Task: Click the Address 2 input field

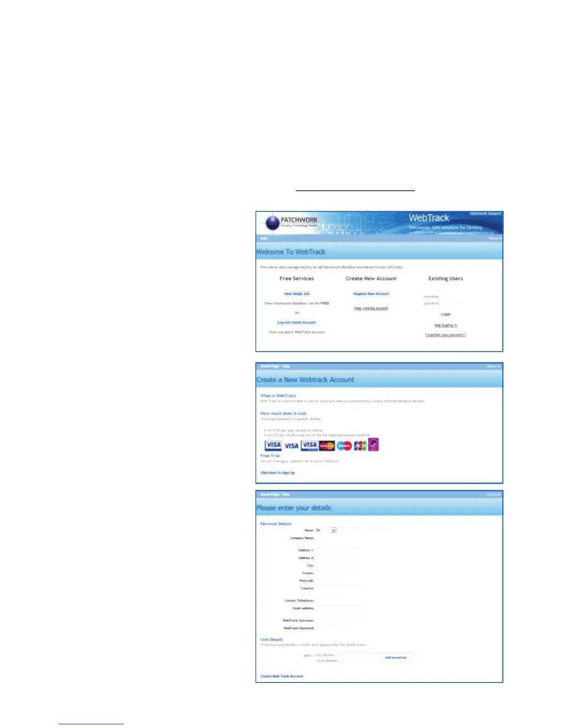Action: pyautogui.click(x=335, y=558)
